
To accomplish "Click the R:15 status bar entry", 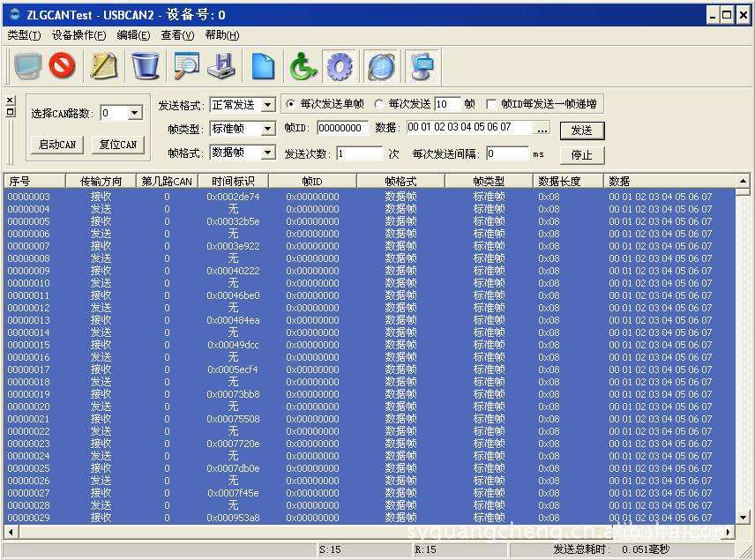I will [x=425, y=549].
